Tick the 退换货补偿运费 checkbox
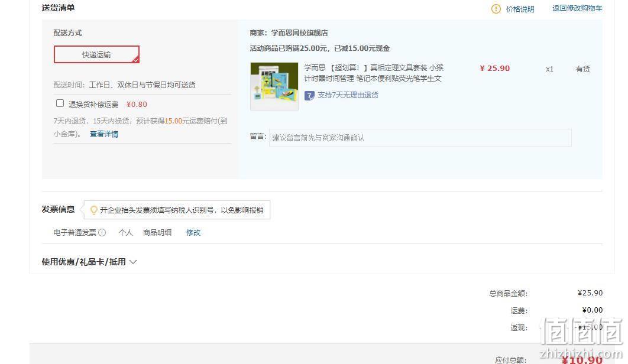 60,103
